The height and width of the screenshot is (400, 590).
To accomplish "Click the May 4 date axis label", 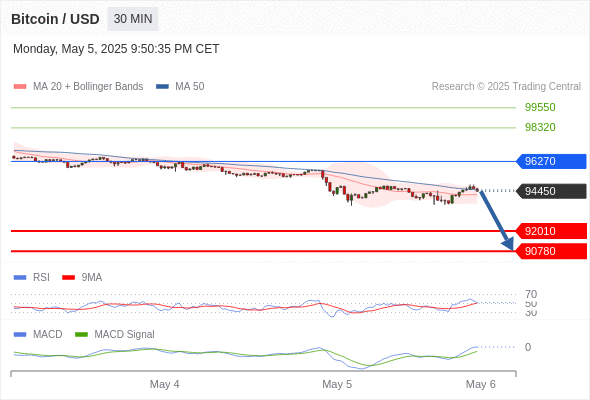I will [x=164, y=384].
